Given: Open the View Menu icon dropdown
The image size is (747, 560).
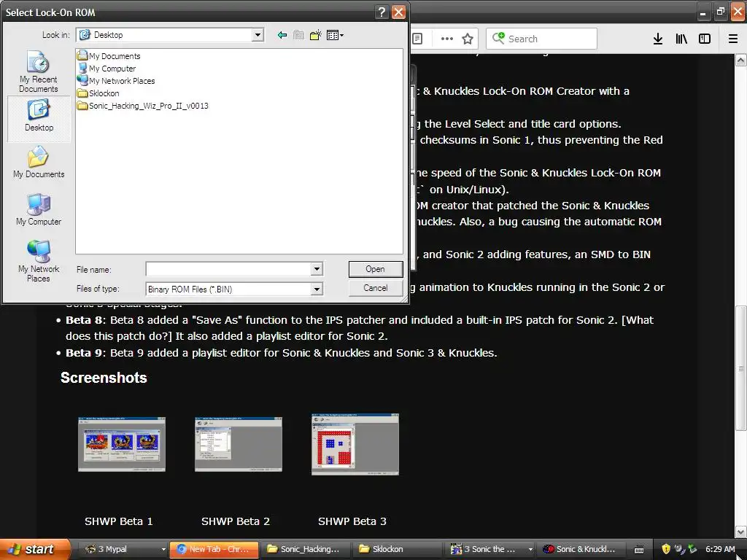Looking at the screenshot, I should [335, 35].
